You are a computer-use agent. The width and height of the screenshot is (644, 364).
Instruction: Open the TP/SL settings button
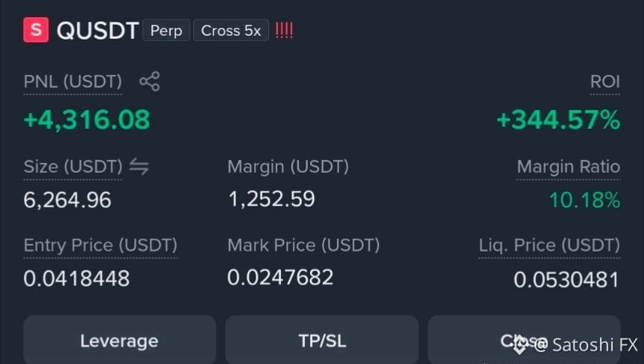[x=322, y=340]
